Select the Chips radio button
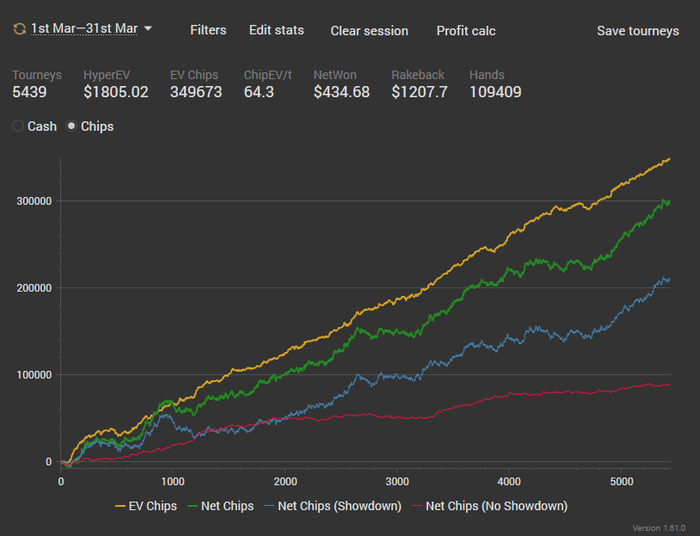The height and width of the screenshot is (536, 700). tap(72, 127)
